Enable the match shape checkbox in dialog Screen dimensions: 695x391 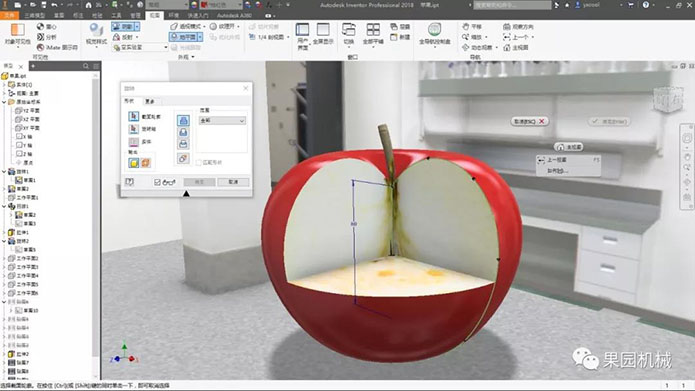[x=199, y=163]
